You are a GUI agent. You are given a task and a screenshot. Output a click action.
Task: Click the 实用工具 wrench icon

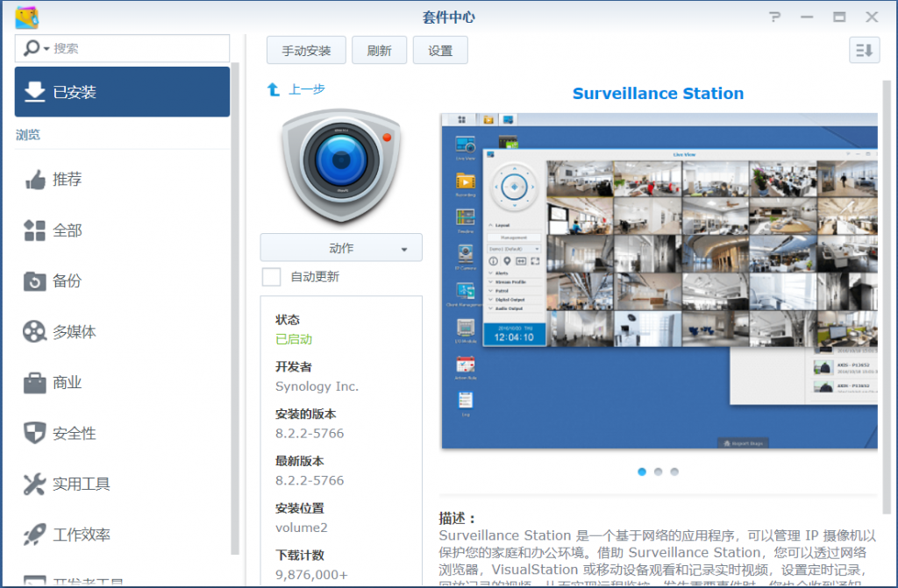click(x=34, y=484)
